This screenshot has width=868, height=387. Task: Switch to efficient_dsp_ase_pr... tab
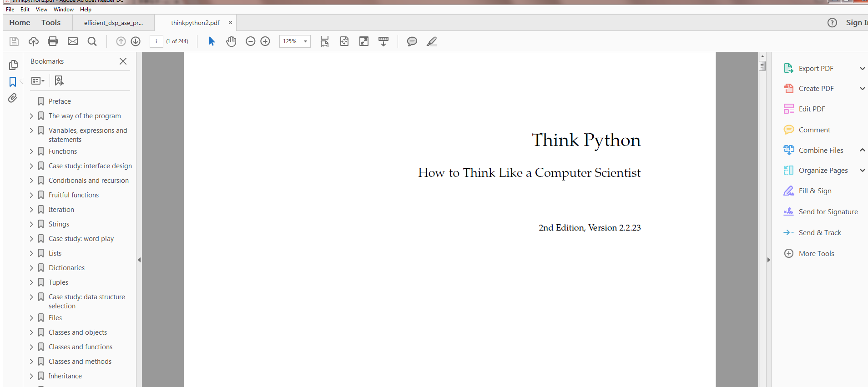click(113, 23)
